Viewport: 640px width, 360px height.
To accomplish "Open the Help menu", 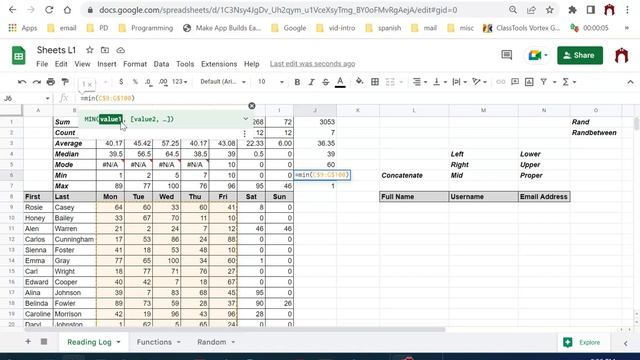I will pyautogui.click(x=251, y=64).
